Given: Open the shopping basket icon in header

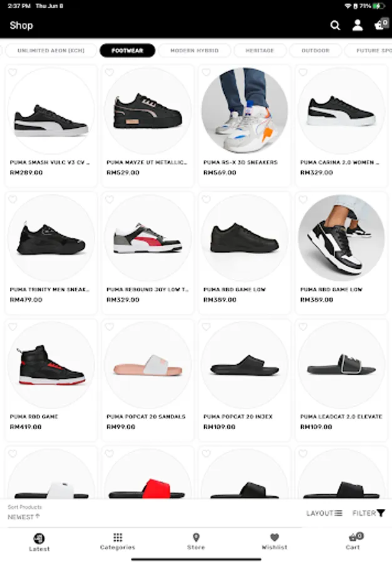Looking at the screenshot, I should (x=381, y=24).
